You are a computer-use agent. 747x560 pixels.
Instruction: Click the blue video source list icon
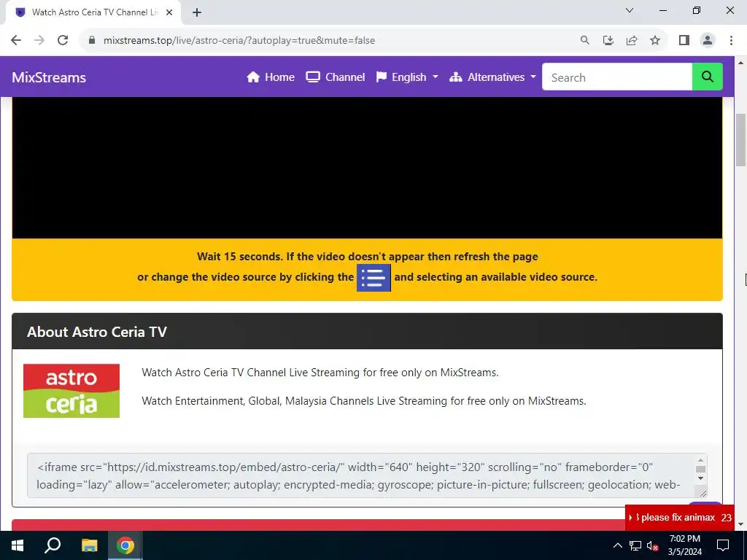click(373, 278)
